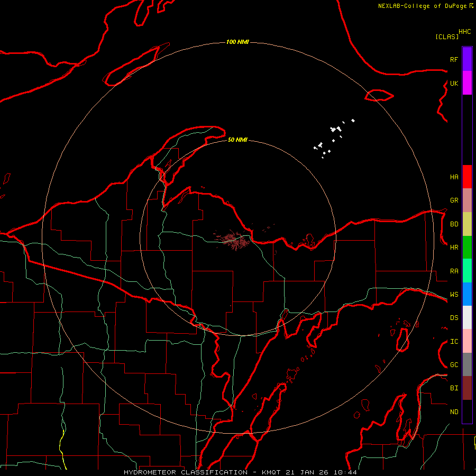Click the RF purple legend swatch
Screen dimensions: 476x476
click(x=467, y=59)
